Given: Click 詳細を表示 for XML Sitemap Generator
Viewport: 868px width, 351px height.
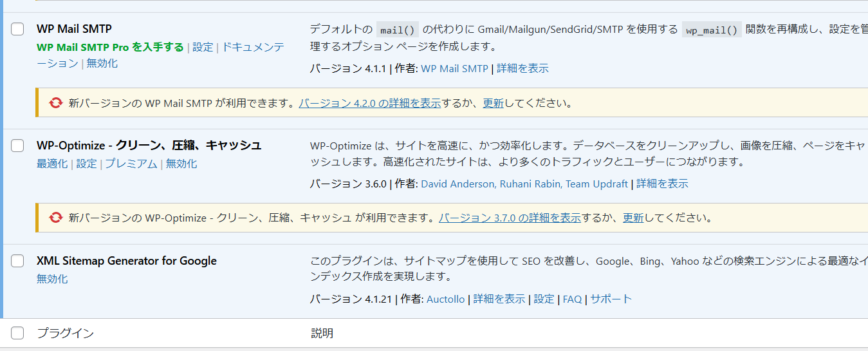Looking at the screenshot, I should pos(499,299).
